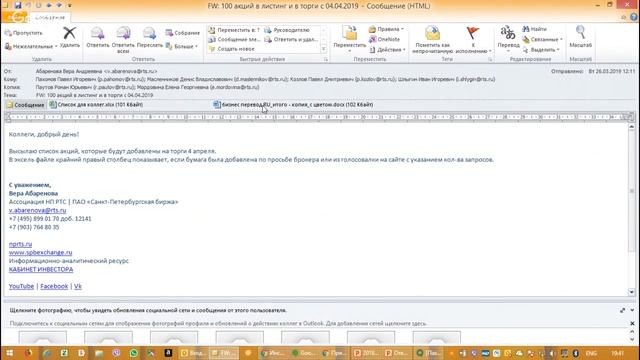Click Ответить (Reply) icon
The width and height of the screenshot is (640, 360).
[98, 33]
